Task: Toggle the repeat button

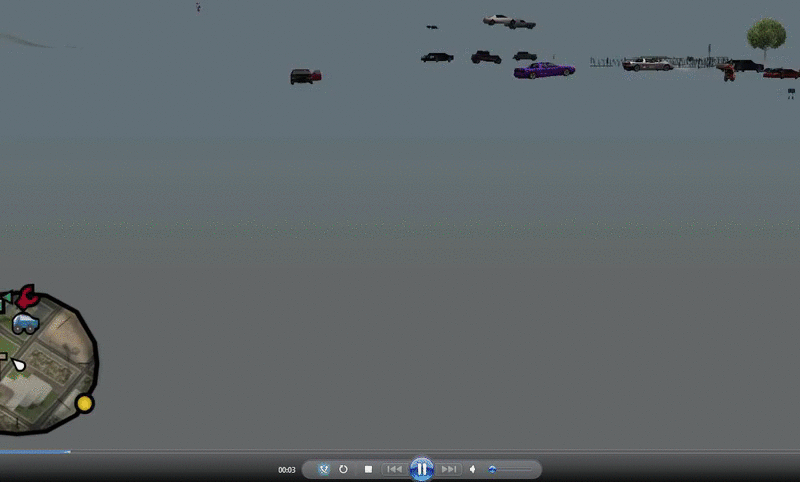Action: 343,469
